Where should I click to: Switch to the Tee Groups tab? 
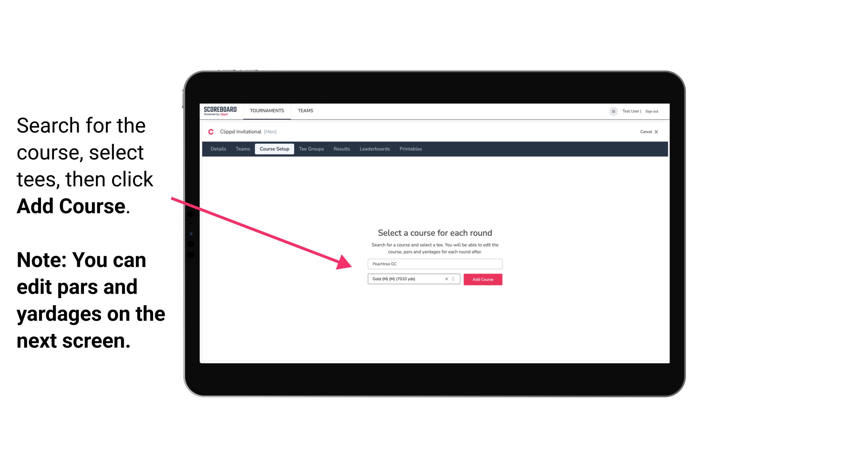(311, 149)
